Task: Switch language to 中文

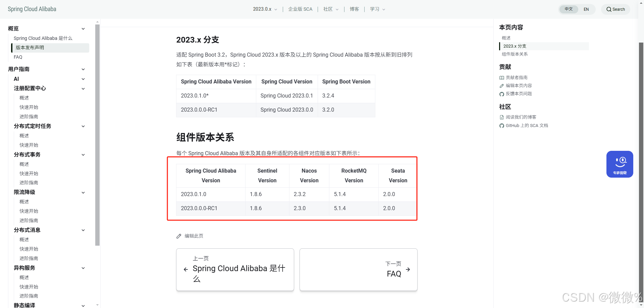Action: [569, 9]
